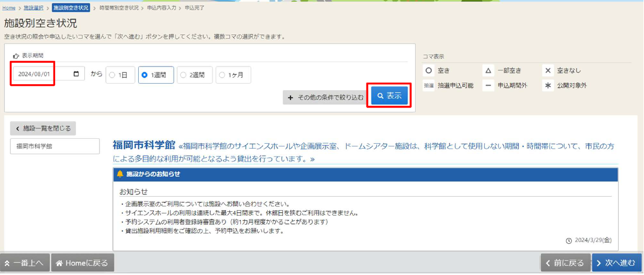
Task: Click the 抽選 legend badge
Action: click(429, 86)
